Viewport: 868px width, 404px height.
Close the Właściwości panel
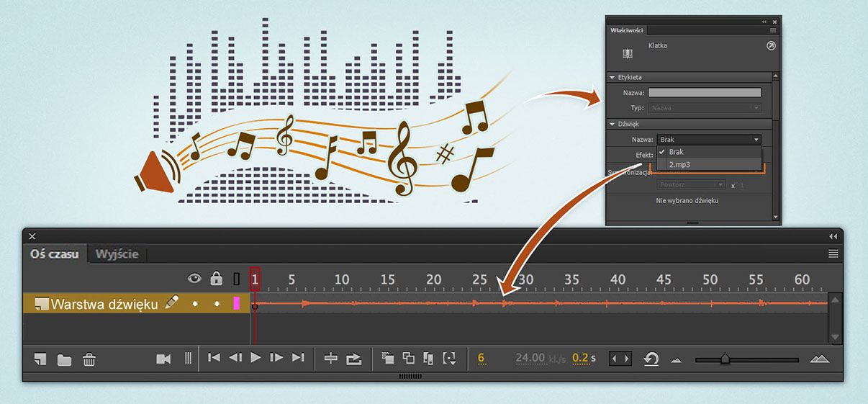point(774,22)
